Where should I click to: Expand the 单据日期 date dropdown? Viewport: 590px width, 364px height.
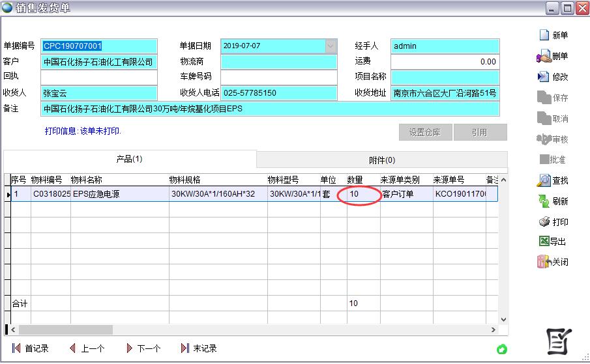pyautogui.click(x=331, y=46)
